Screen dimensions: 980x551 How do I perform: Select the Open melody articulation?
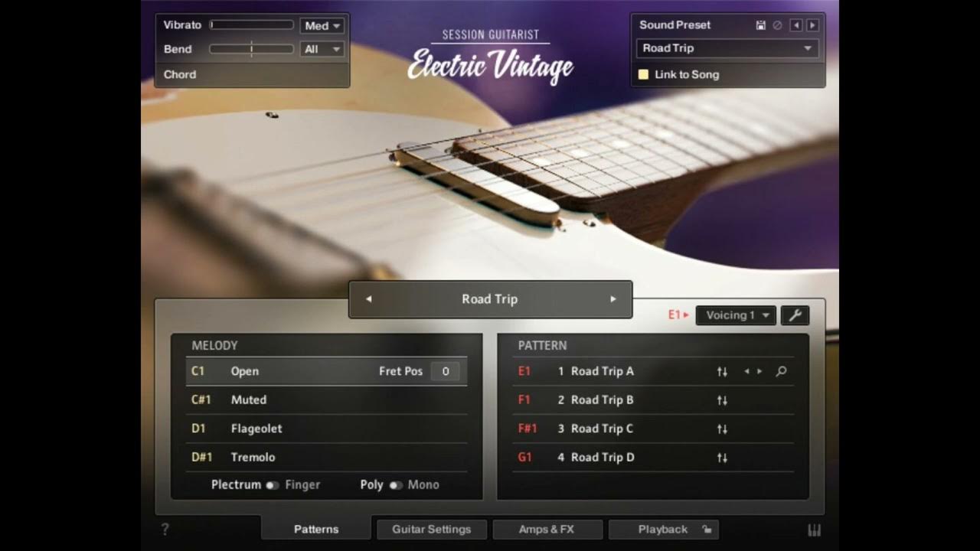[x=326, y=371]
